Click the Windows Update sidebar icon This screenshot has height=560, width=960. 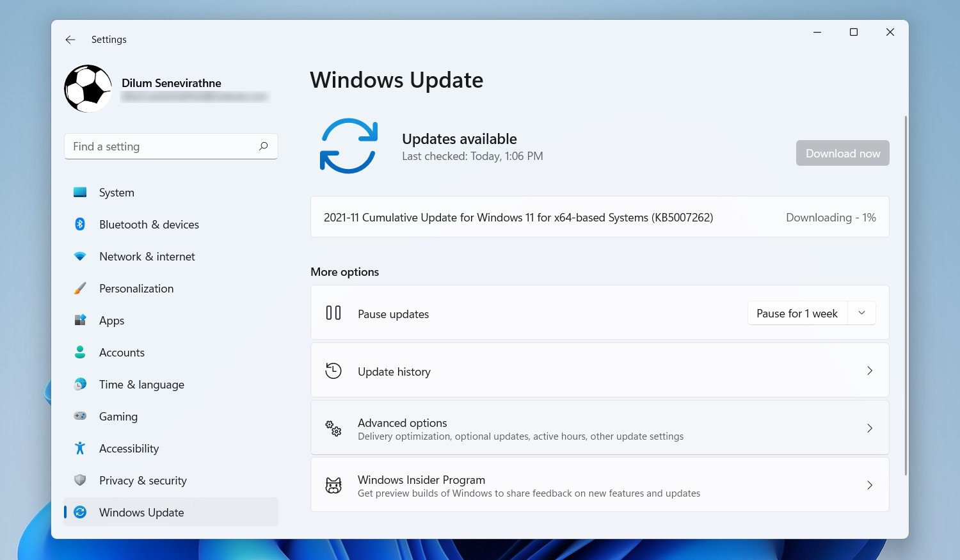click(80, 512)
